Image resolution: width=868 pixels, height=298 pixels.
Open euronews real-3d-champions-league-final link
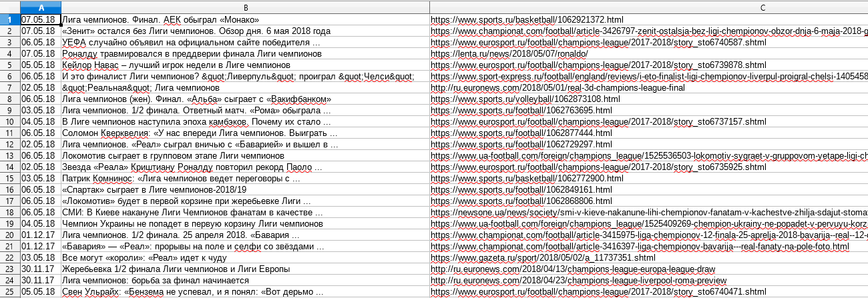click(x=558, y=88)
